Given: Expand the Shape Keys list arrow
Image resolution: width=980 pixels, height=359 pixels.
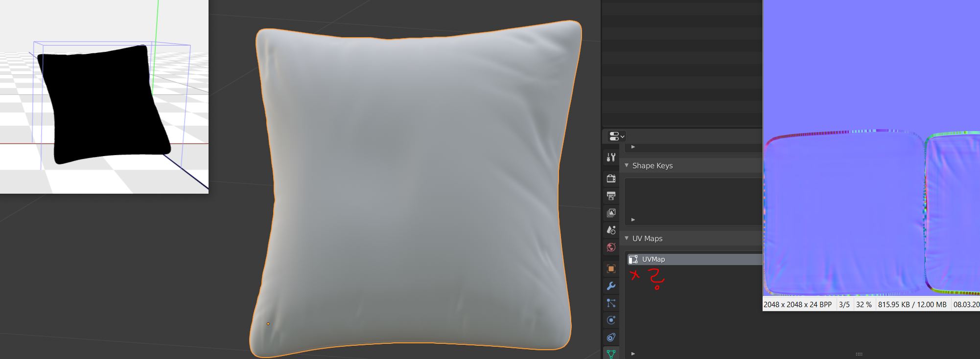Looking at the screenshot, I should (633, 220).
